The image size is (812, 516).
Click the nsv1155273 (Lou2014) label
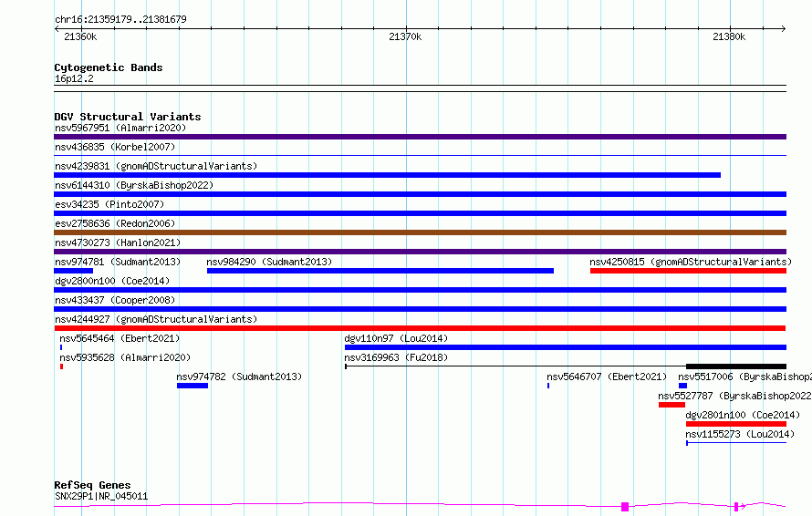tap(740, 434)
